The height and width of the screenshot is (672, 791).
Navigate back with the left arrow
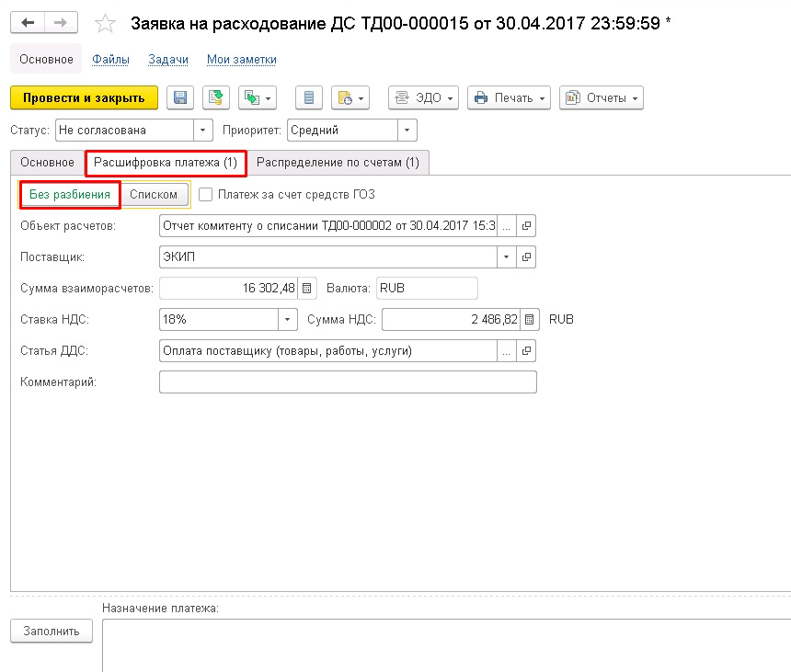pos(29,22)
